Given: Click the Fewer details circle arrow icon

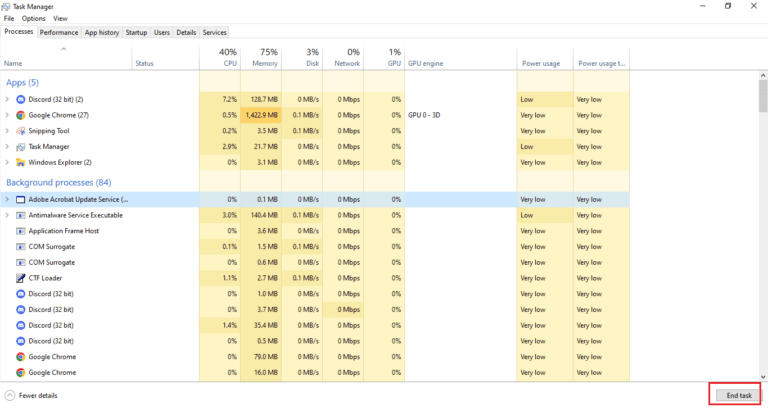Looking at the screenshot, I should click(9, 395).
